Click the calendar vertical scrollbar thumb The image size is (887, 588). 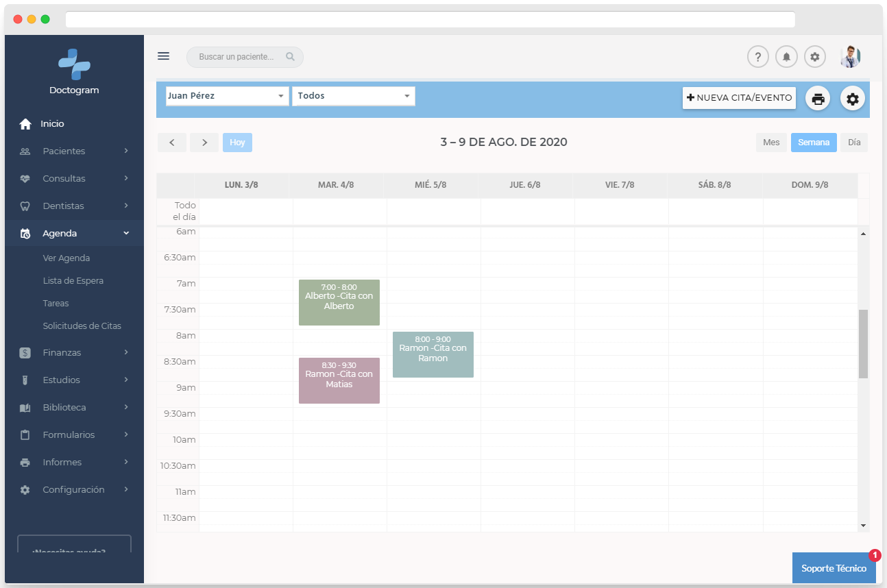pyautogui.click(x=863, y=343)
